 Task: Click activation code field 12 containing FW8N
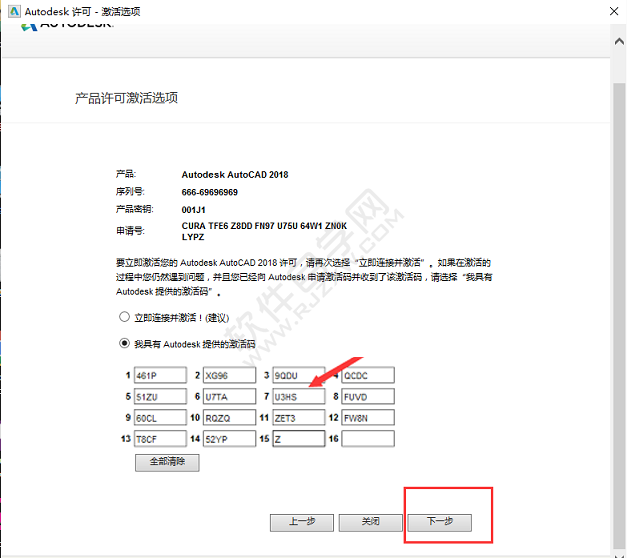click(368, 418)
